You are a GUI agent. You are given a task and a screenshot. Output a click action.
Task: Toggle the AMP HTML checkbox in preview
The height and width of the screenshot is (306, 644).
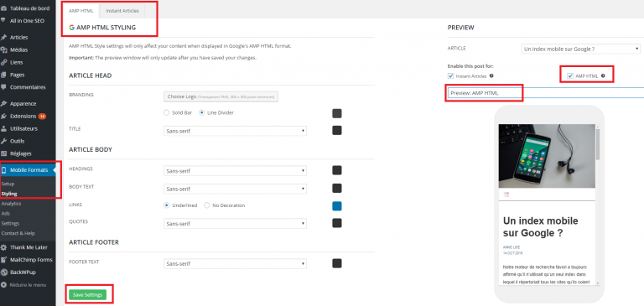570,76
